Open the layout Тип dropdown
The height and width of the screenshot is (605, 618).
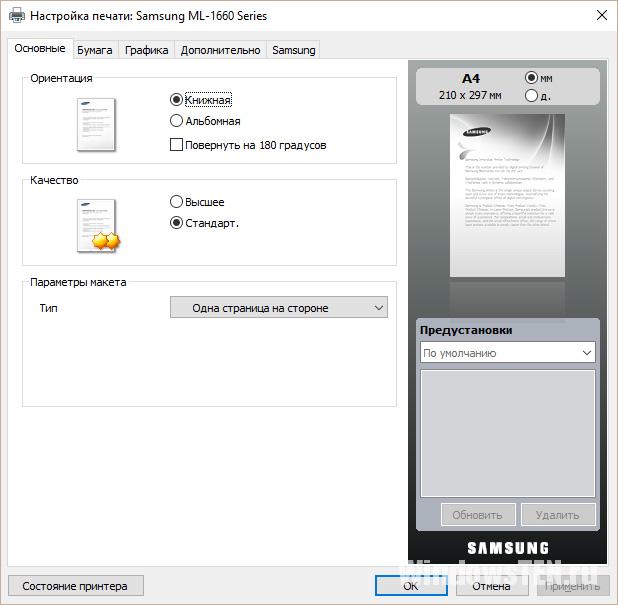279,308
